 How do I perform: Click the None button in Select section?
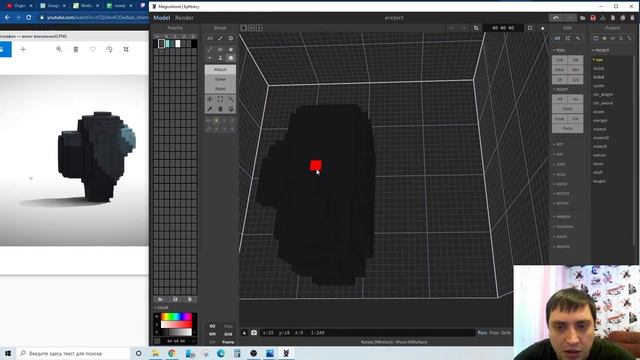567,109
